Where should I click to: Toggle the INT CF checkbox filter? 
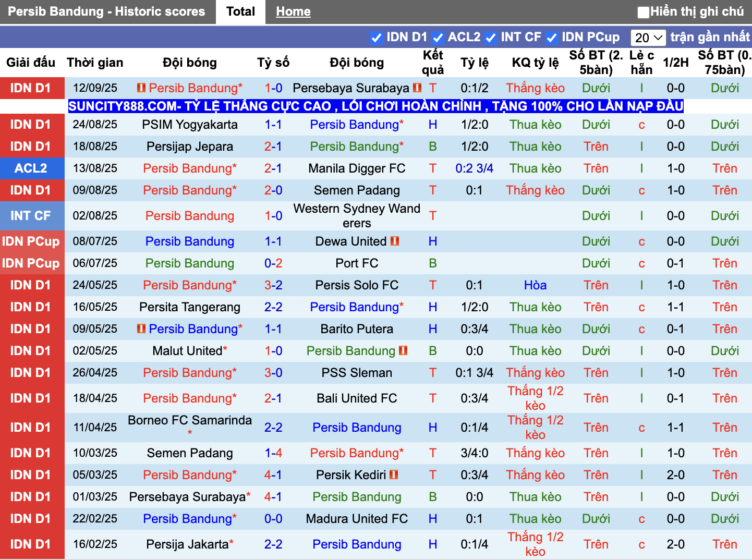coord(490,38)
